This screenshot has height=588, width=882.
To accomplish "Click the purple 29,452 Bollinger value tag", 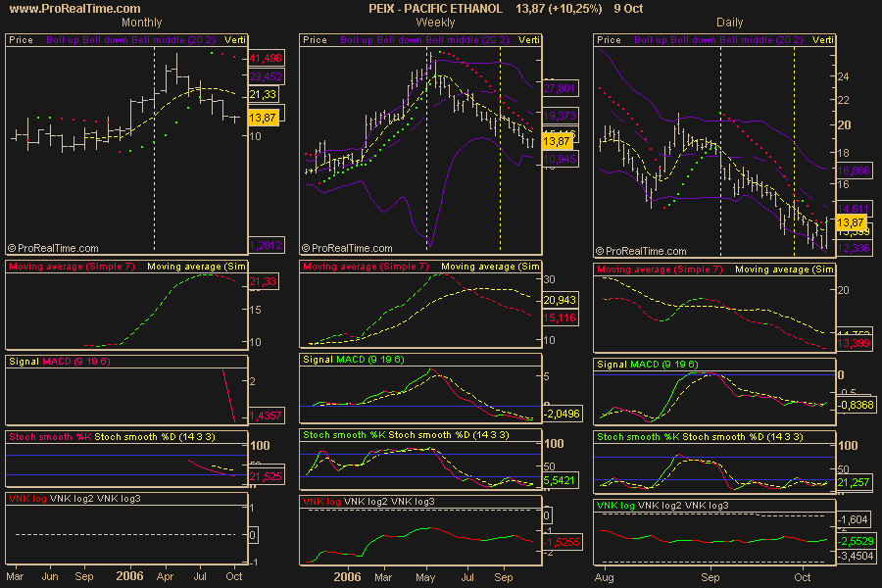I will coord(266,75).
